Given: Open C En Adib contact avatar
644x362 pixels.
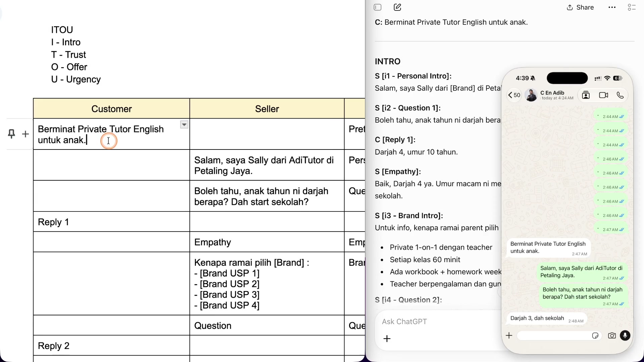Looking at the screenshot, I should 531,95.
